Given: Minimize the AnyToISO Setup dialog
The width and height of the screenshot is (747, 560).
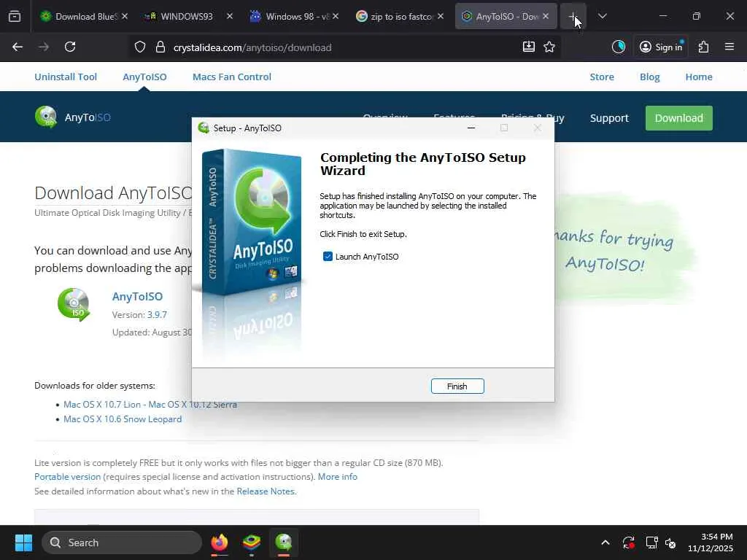Looking at the screenshot, I should pos(471,128).
